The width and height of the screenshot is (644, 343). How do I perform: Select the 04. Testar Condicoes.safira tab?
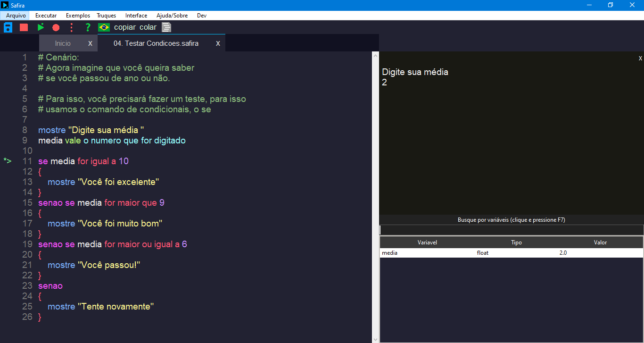pyautogui.click(x=156, y=43)
